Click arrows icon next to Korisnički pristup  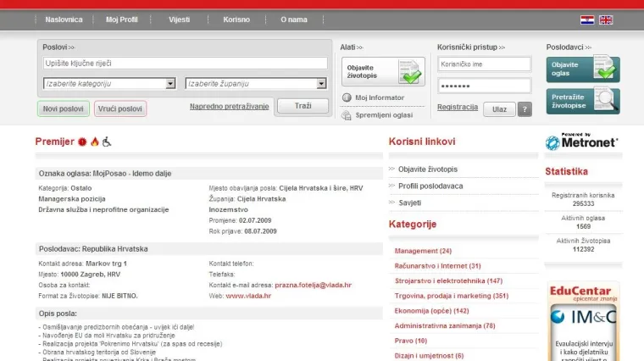pos(502,47)
